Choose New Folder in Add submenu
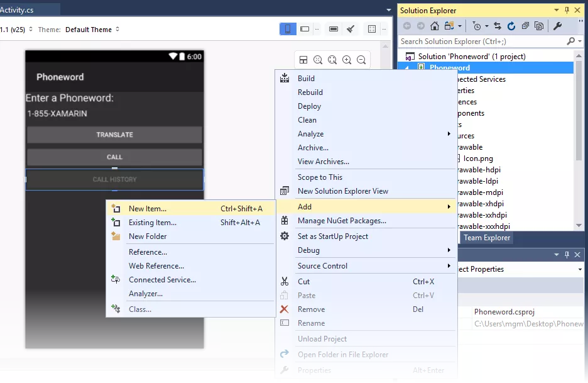588x383 pixels. click(191, 236)
